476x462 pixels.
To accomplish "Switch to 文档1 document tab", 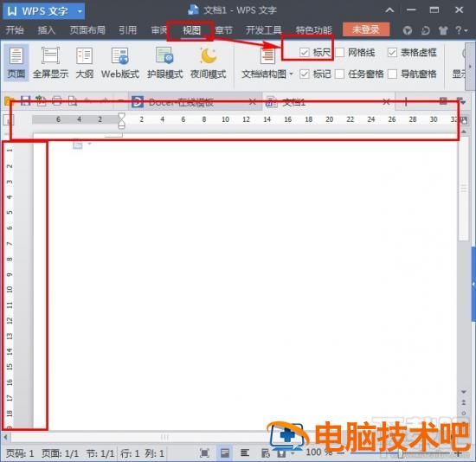I will coord(328,102).
